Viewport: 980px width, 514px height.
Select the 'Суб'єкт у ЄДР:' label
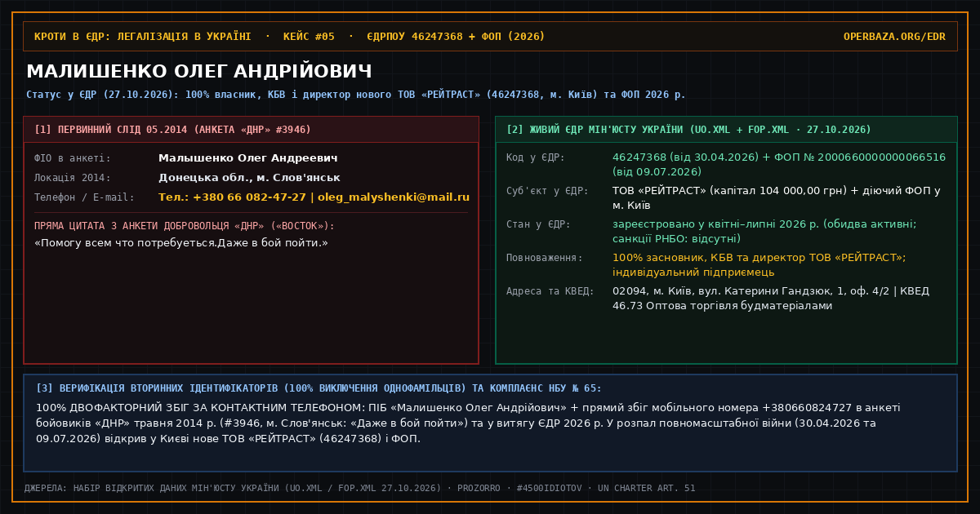pyautogui.click(x=547, y=191)
